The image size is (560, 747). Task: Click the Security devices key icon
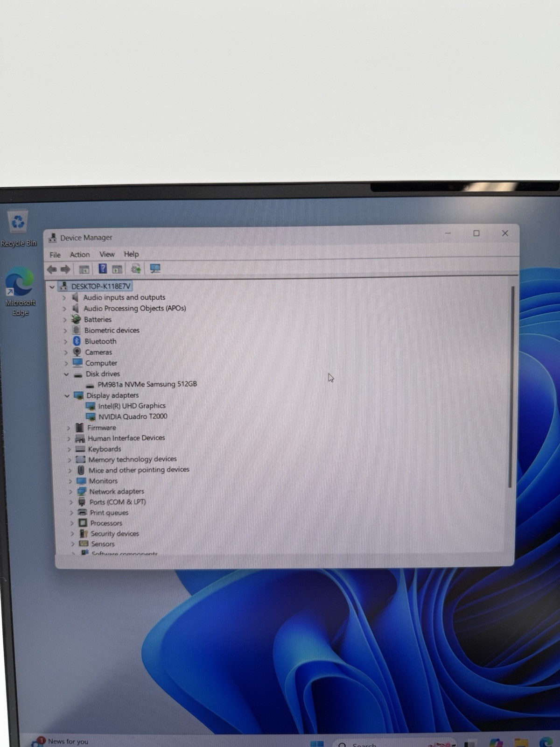(84, 533)
